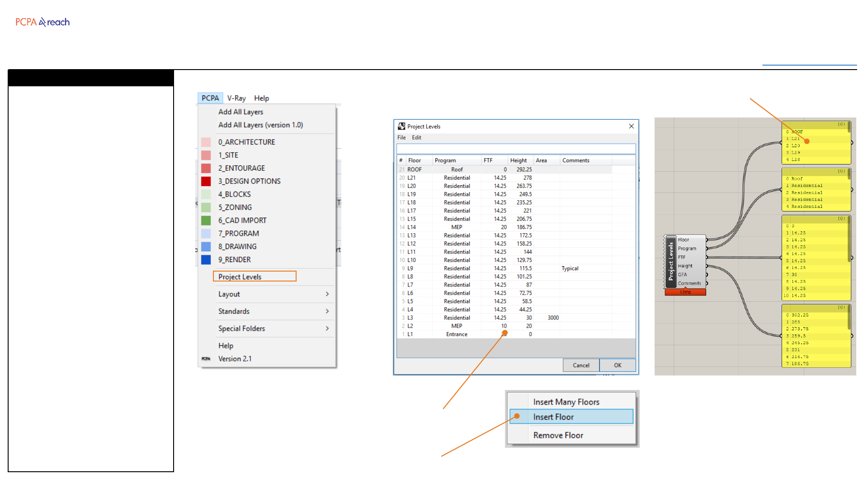The width and height of the screenshot is (868, 488).
Task: Expand the Layout submenu arrow
Action: click(x=327, y=294)
